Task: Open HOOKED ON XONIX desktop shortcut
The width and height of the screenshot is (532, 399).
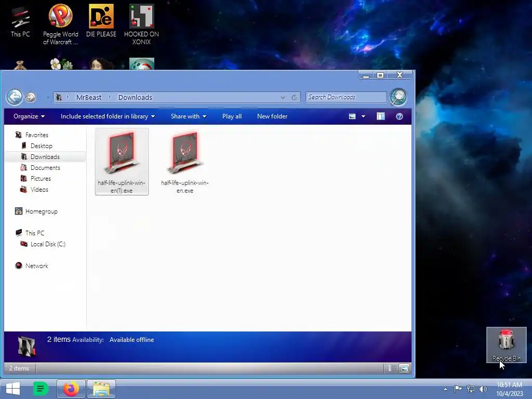Action: [141, 24]
